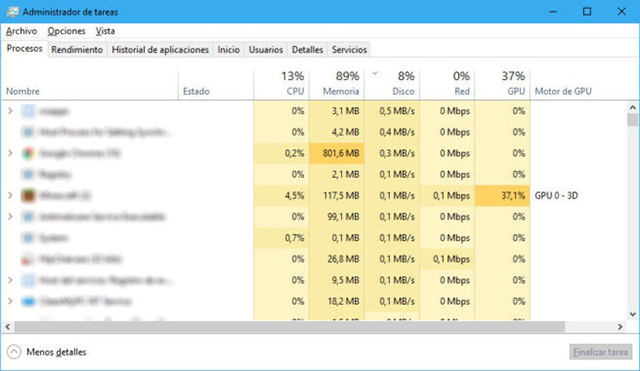This screenshot has width=640, height=371.
Task: Sort by the Memoria column showing 89%
Action: point(337,85)
